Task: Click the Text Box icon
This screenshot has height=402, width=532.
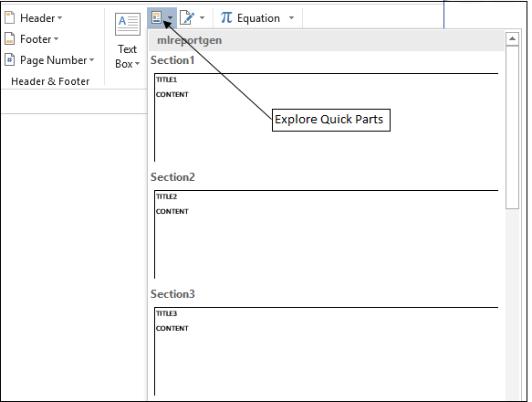Action: coord(128,24)
